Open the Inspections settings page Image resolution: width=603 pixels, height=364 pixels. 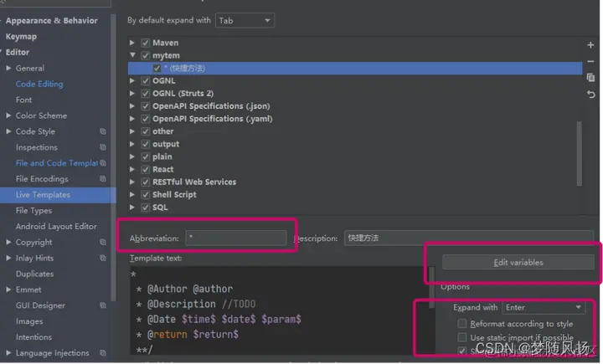coord(37,147)
